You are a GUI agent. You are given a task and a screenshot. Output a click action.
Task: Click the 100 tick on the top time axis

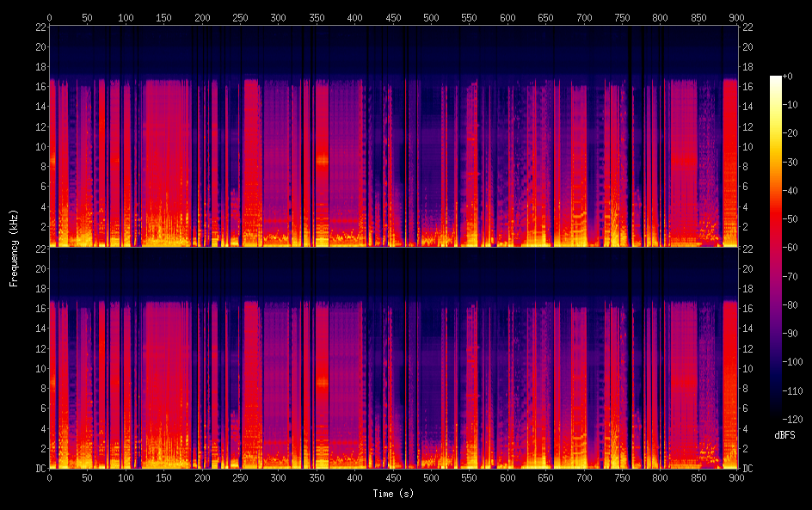tap(126, 16)
